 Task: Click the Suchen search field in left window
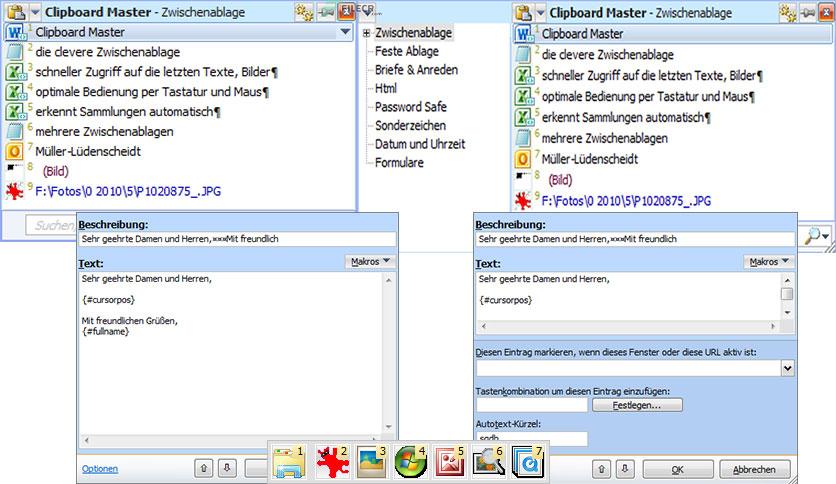click(51, 225)
